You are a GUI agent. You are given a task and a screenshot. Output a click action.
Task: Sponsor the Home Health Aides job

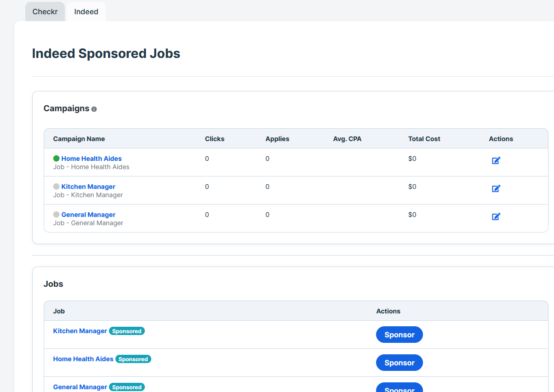click(x=400, y=363)
